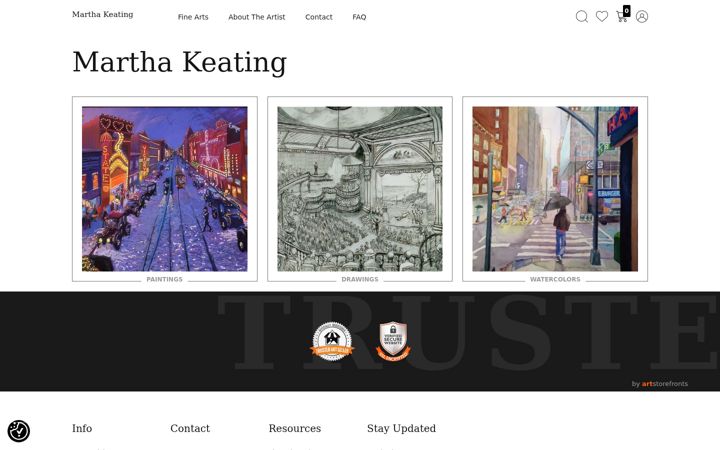
Task: Open the Contact menu item
Action: pyautogui.click(x=319, y=17)
